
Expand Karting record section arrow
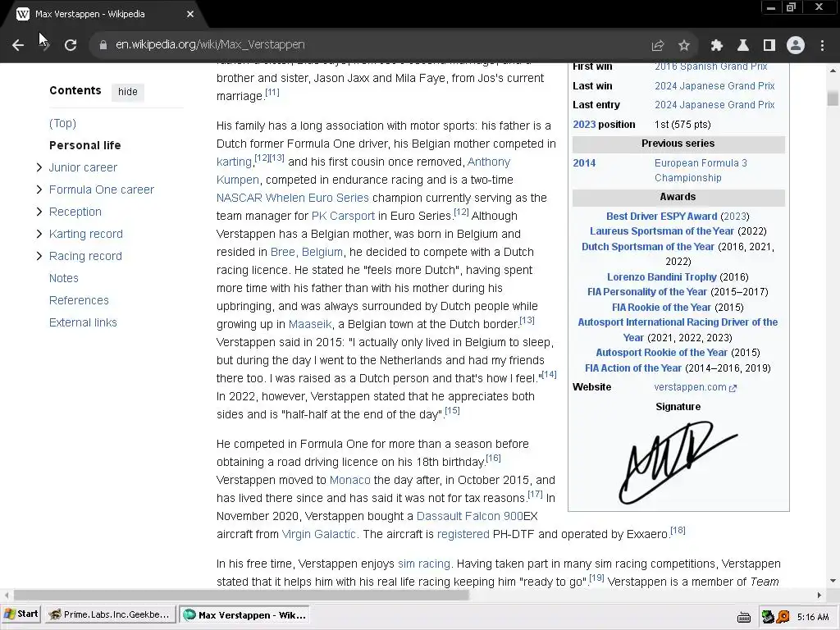[x=39, y=234]
